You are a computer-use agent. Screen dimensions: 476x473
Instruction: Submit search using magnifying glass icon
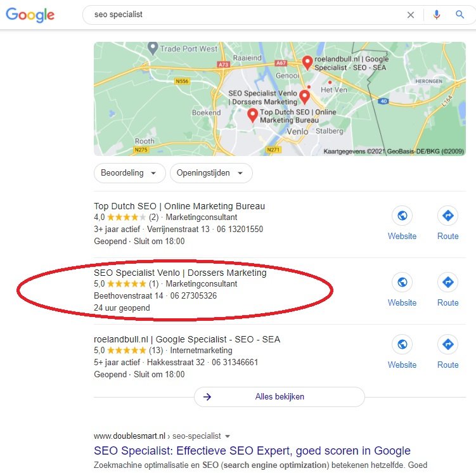pyautogui.click(x=460, y=15)
